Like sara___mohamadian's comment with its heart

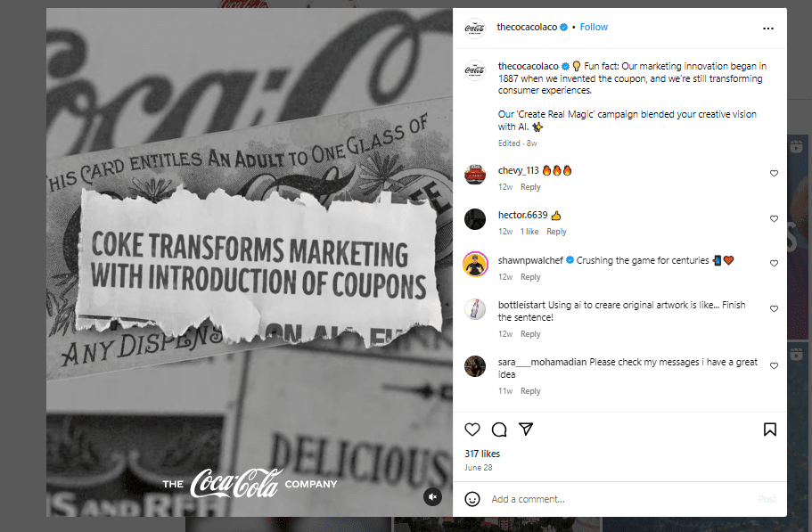[774, 364]
